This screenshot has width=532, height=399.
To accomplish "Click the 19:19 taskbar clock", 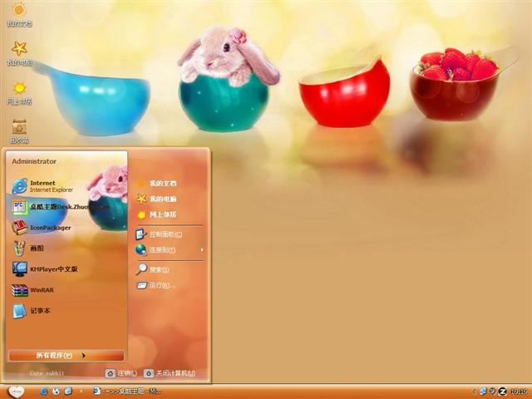I will (x=519, y=392).
